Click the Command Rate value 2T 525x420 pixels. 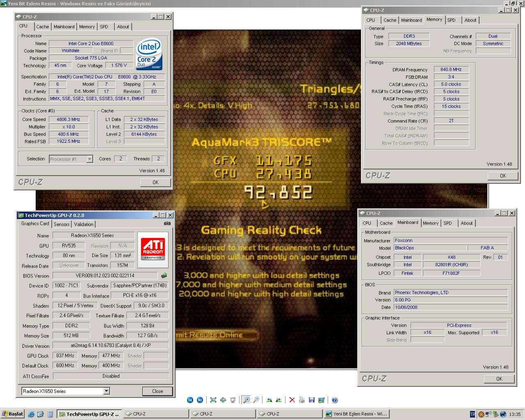pos(451,121)
